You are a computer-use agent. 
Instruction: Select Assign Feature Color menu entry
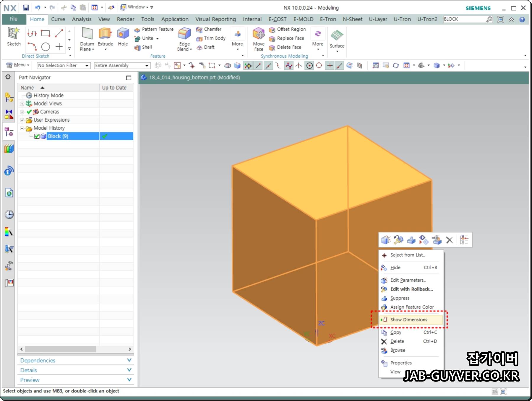pyautogui.click(x=411, y=307)
